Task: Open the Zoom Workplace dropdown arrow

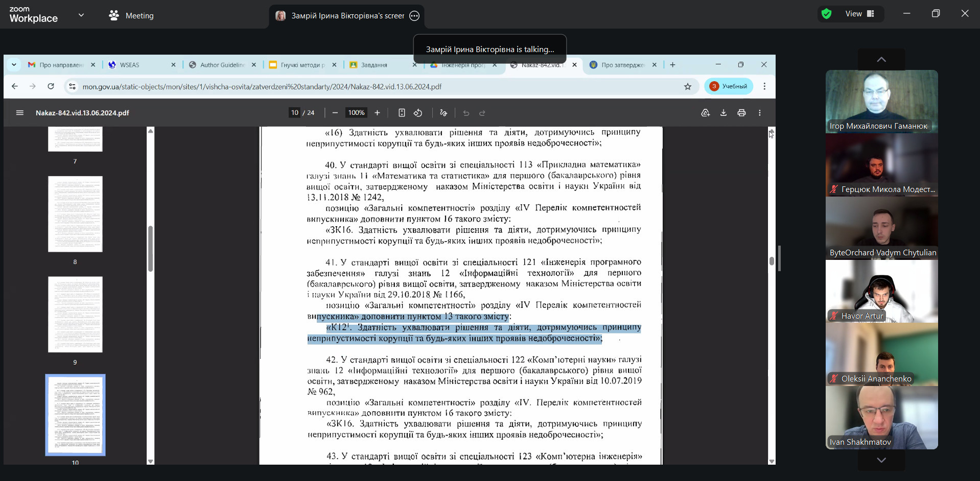Action: 81,15
